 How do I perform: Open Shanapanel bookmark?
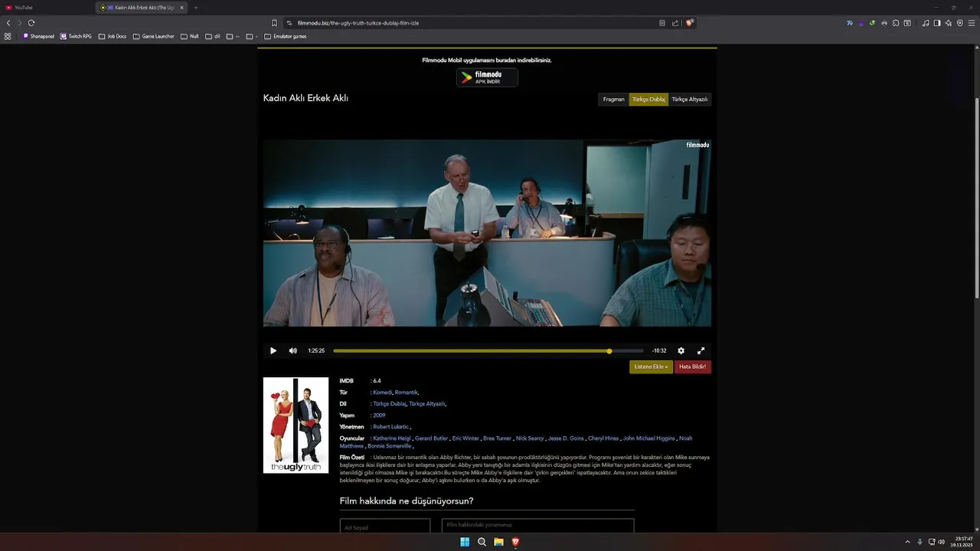click(38, 36)
